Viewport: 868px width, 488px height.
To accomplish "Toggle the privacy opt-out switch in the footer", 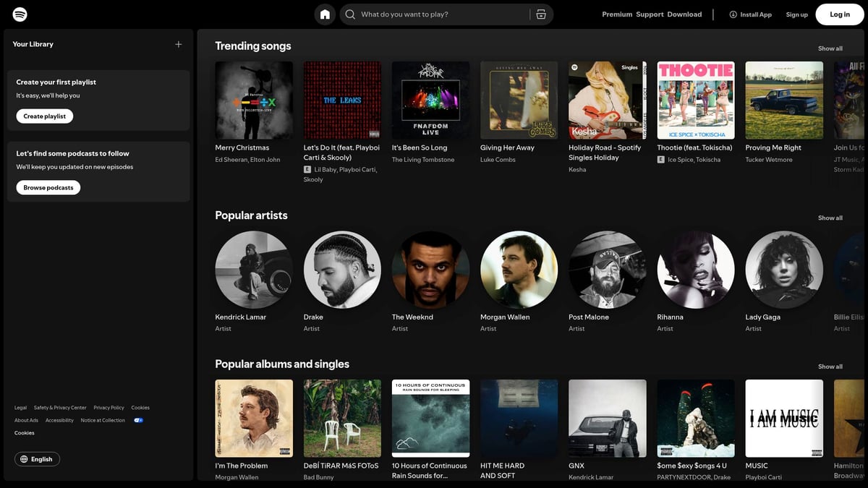I will point(137,419).
